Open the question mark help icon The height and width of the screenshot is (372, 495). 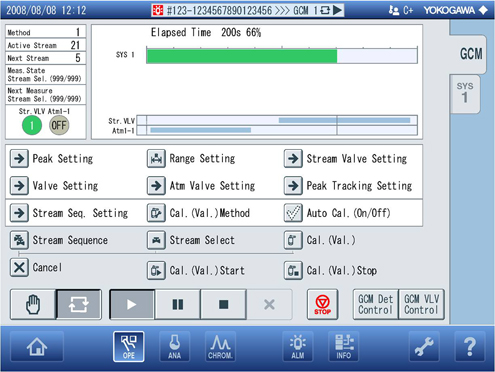(470, 347)
